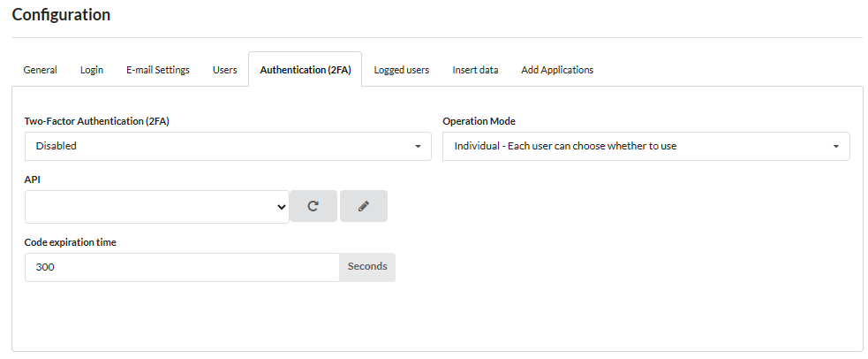Click the Operation Mode field label
Viewport: 868px width, 359px height.
479,121
